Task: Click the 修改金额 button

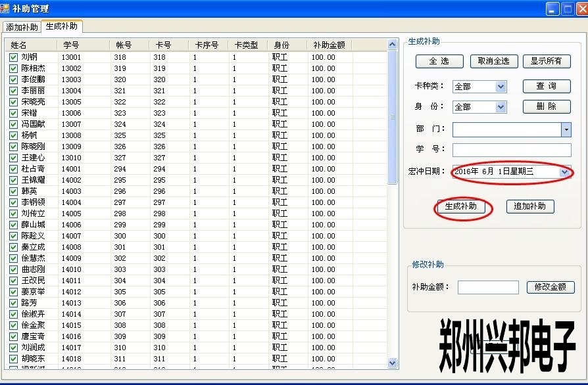Action: (x=551, y=287)
